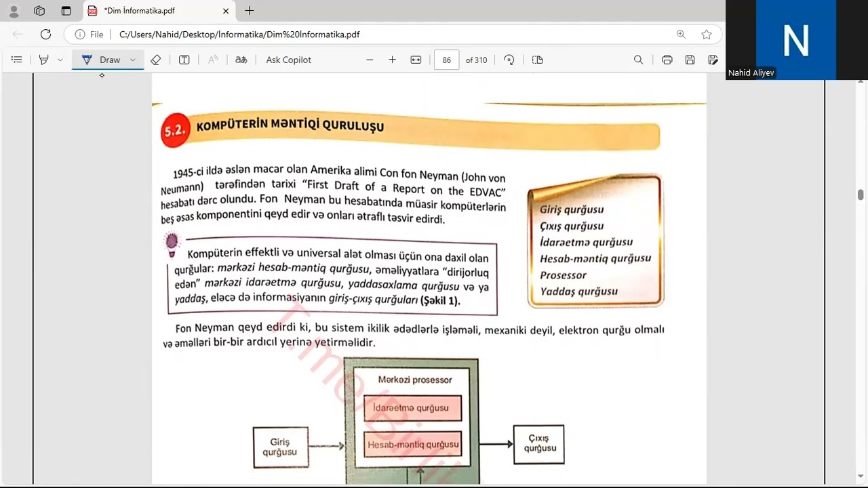Save the PDF document

click(x=690, y=60)
